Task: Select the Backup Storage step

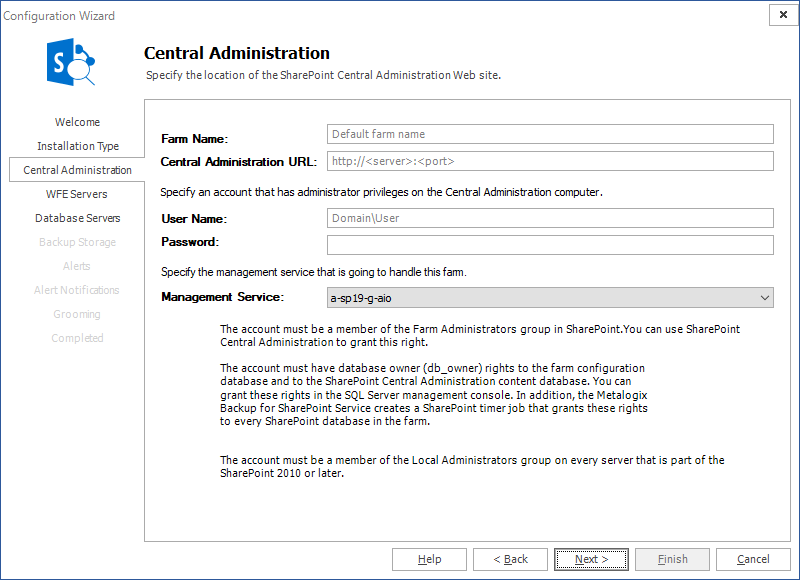Action: coord(77,242)
